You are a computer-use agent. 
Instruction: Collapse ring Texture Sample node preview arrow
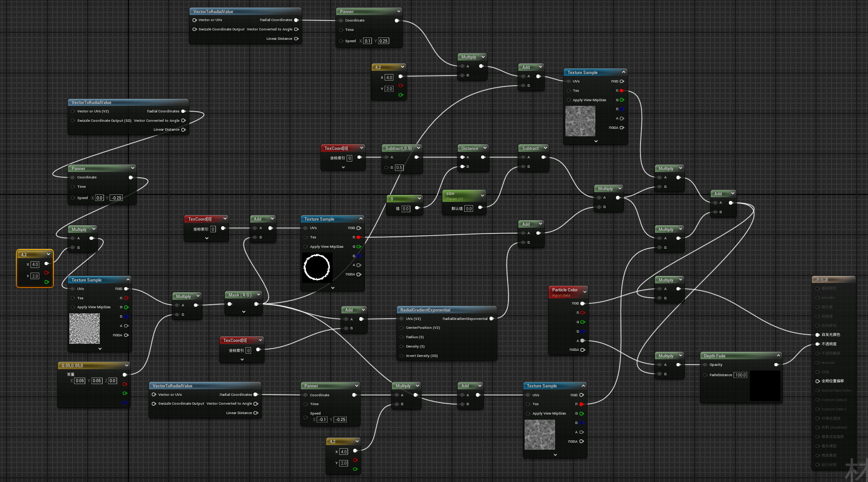(361, 219)
